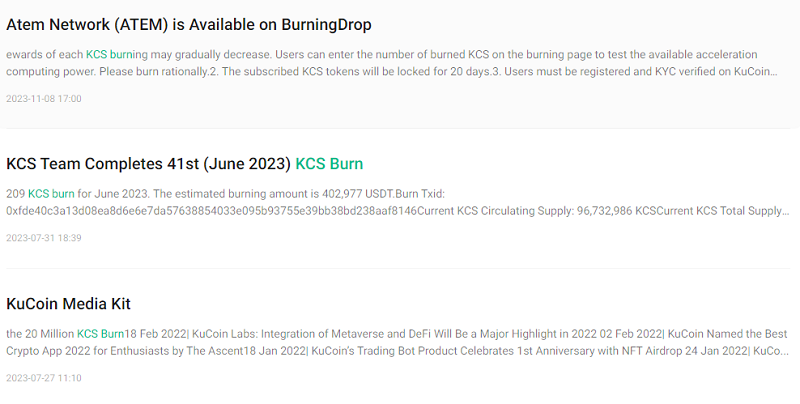Click green 'KCS Burn' in 41st burn title
The height and width of the screenshot is (404, 800).
[x=329, y=163]
